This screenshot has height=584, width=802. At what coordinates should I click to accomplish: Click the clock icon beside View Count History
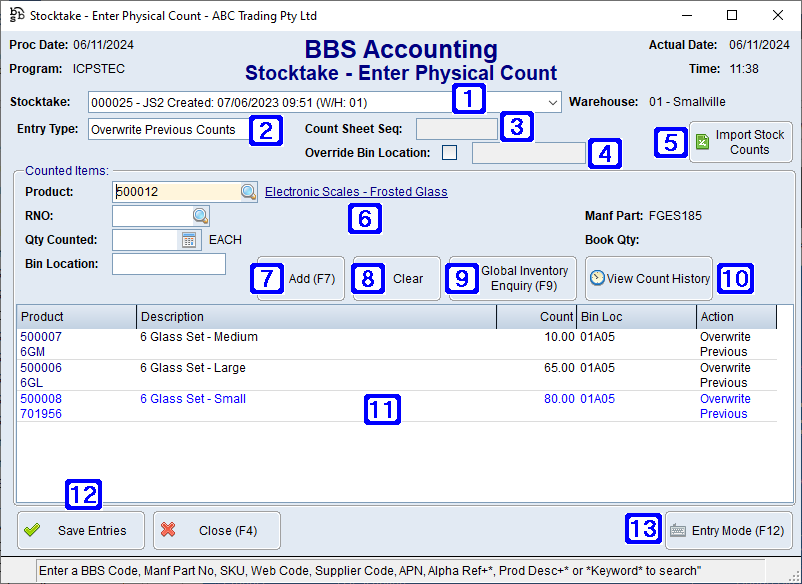[599, 278]
